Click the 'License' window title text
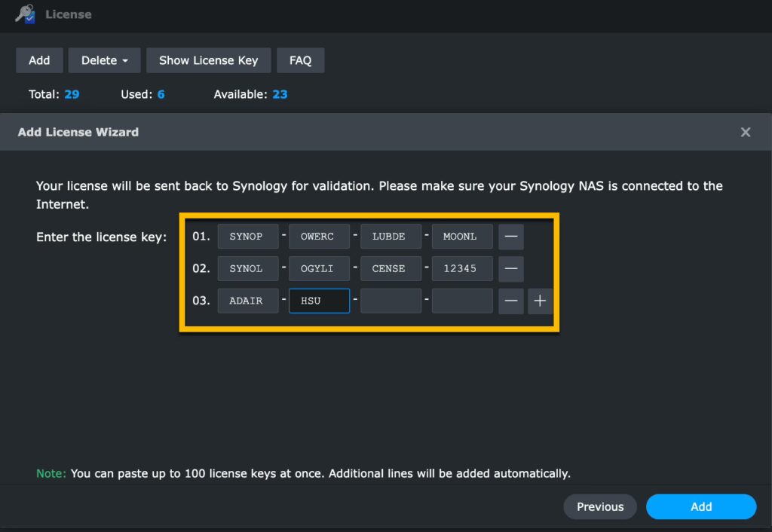This screenshot has width=772, height=532. tap(69, 14)
